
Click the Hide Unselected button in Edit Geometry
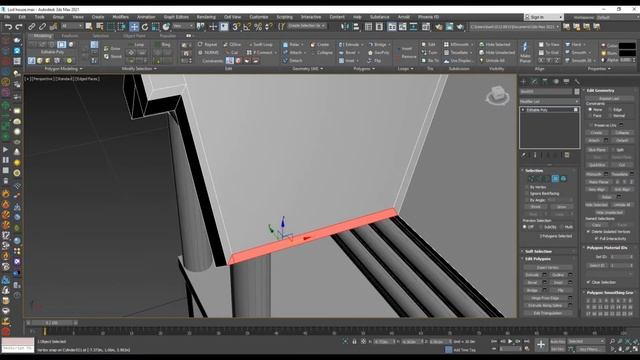click(x=609, y=212)
